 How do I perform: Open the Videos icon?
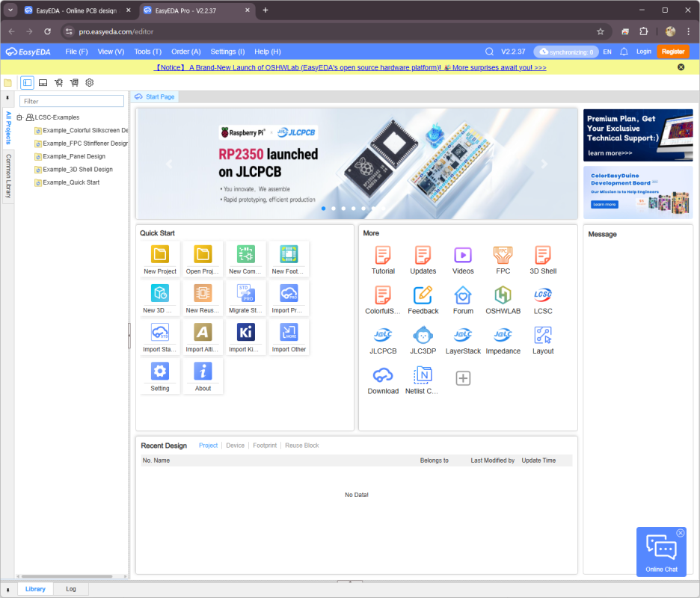pyautogui.click(x=463, y=255)
